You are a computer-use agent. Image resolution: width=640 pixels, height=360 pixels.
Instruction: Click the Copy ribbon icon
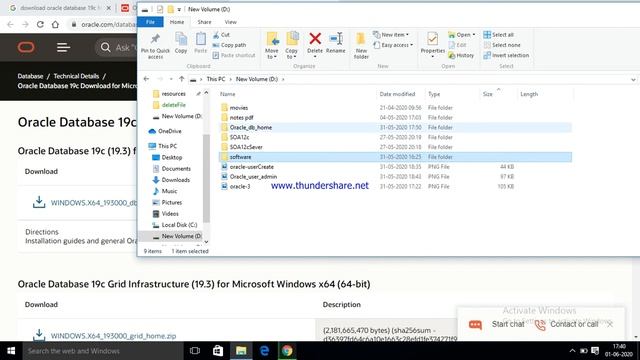(x=181, y=39)
